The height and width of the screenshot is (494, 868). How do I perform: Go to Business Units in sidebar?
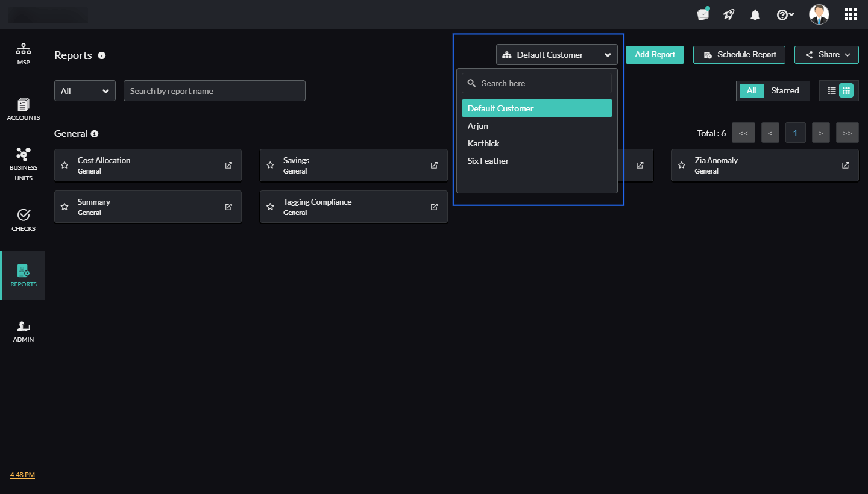[23, 164]
